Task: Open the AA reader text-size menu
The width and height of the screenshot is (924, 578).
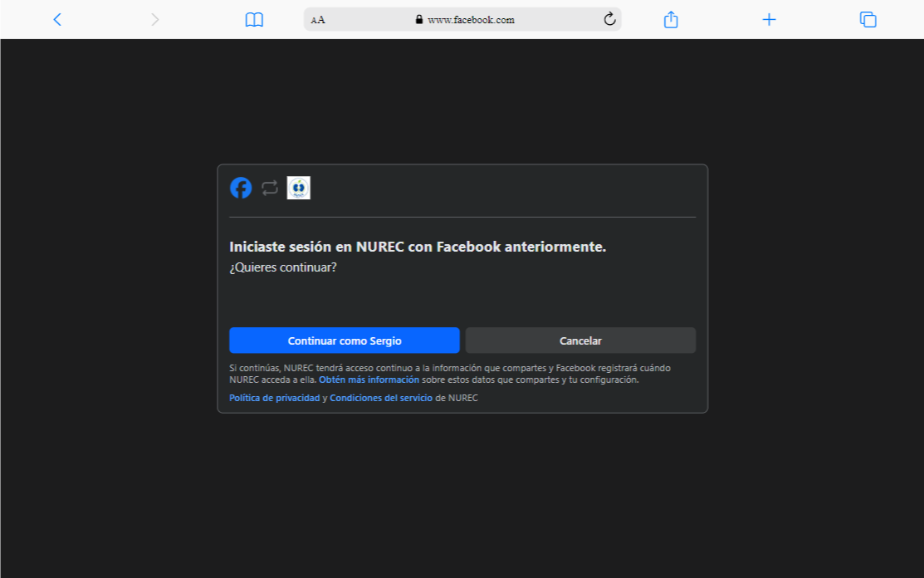Action: point(318,20)
